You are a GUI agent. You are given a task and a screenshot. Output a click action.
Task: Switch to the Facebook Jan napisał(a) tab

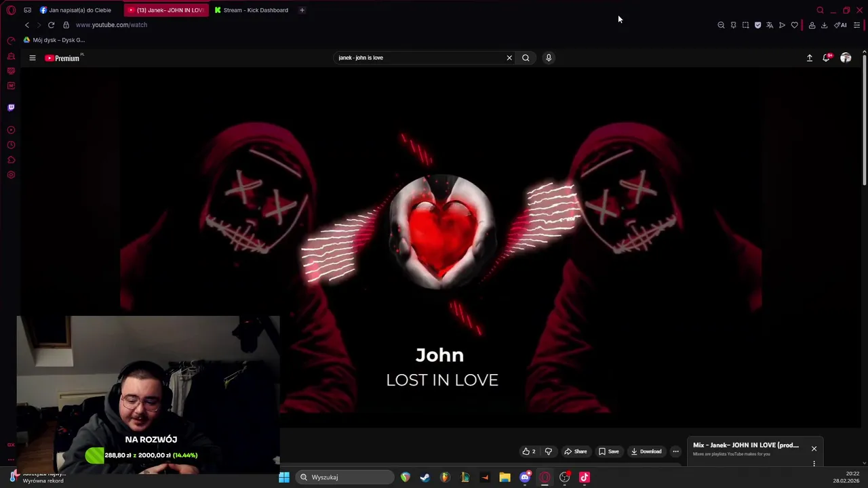(x=77, y=10)
